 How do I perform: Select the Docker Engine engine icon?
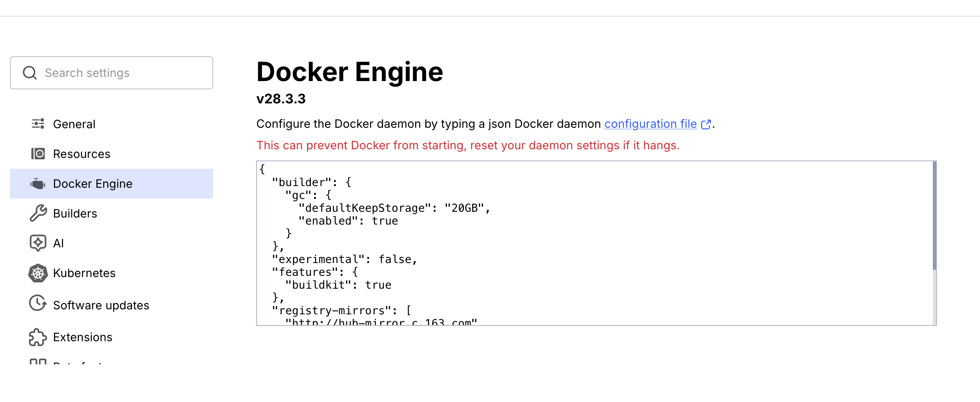[x=38, y=184]
